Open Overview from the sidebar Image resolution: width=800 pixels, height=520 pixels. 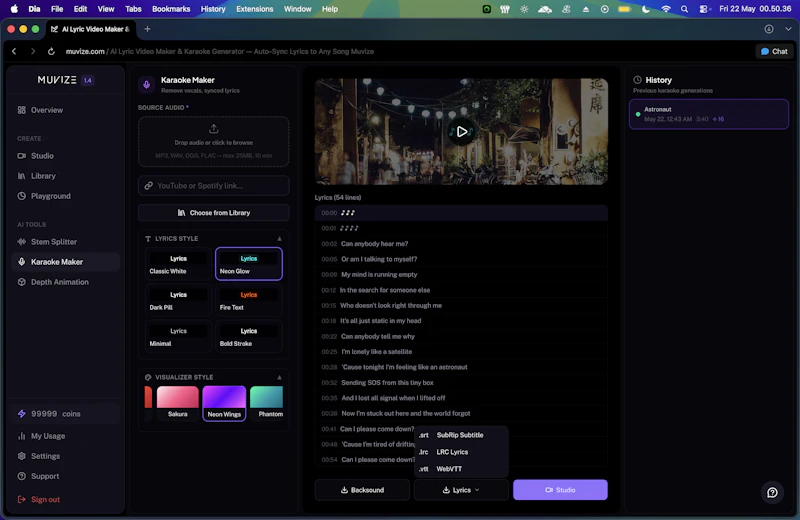(46, 110)
